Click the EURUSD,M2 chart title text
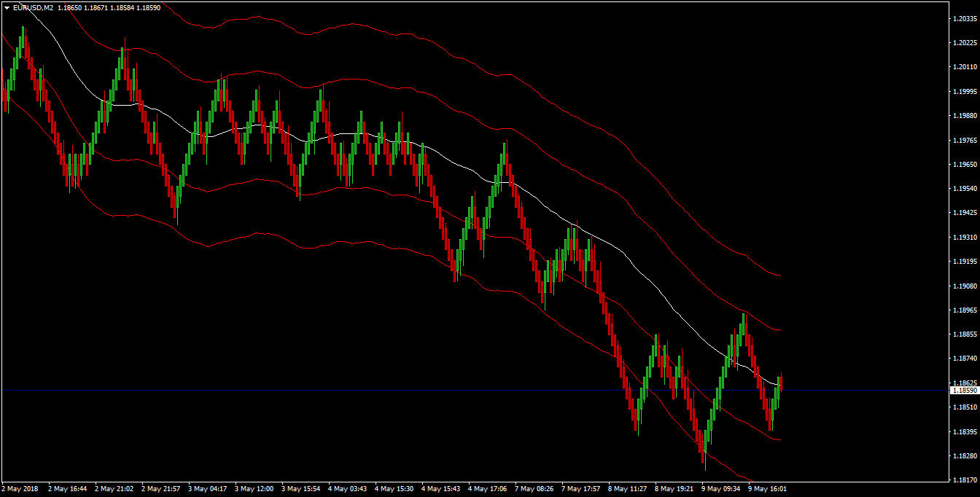 pos(33,7)
